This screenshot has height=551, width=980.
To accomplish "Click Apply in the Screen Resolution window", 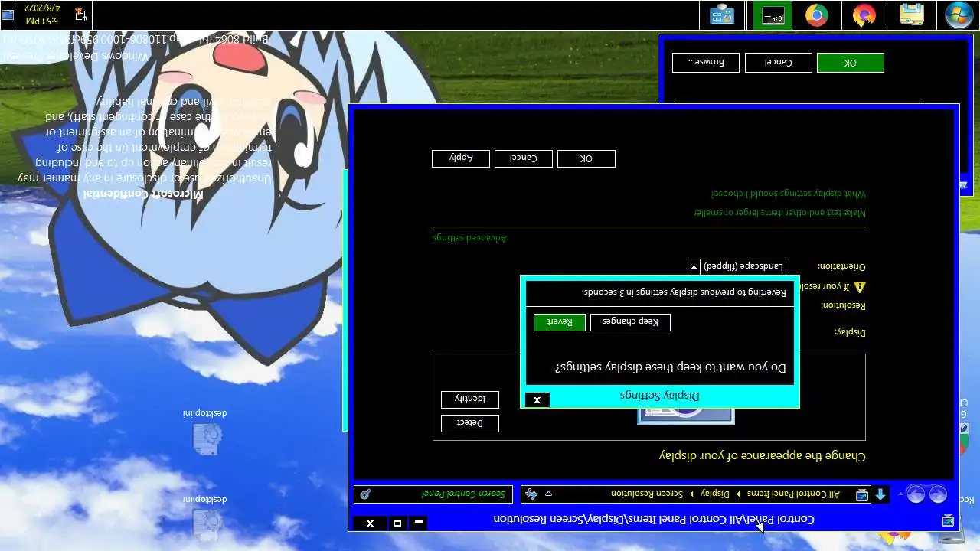I will tap(460, 158).
